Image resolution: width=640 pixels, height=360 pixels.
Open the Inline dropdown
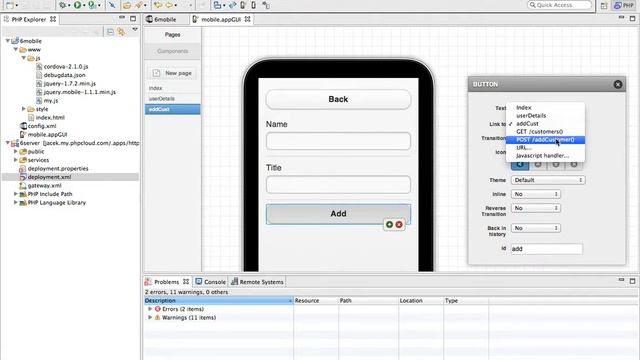pos(536,194)
